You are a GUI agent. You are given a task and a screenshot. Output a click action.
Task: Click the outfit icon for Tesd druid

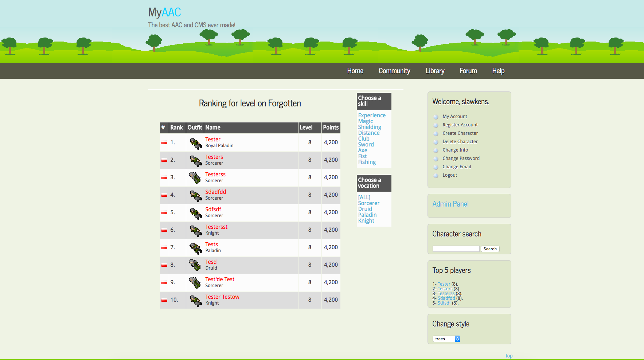(195, 265)
